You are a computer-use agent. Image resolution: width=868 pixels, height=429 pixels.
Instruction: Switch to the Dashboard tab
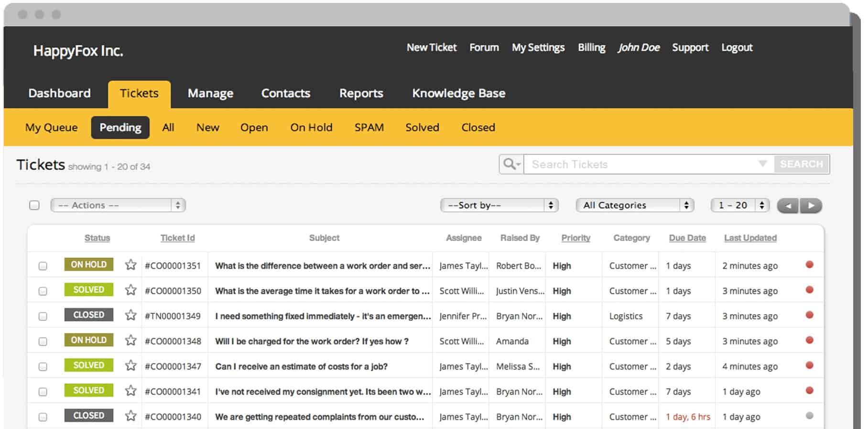click(59, 93)
